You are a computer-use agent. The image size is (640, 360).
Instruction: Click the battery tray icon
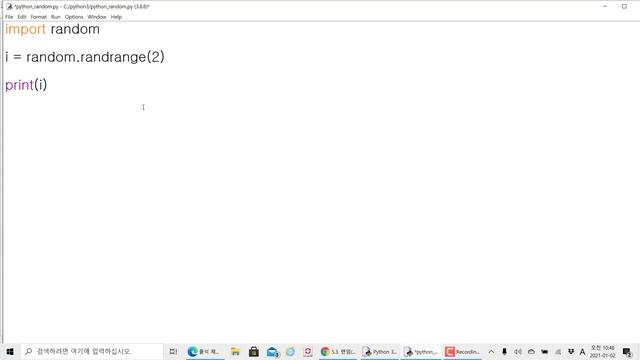pos(544,351)
